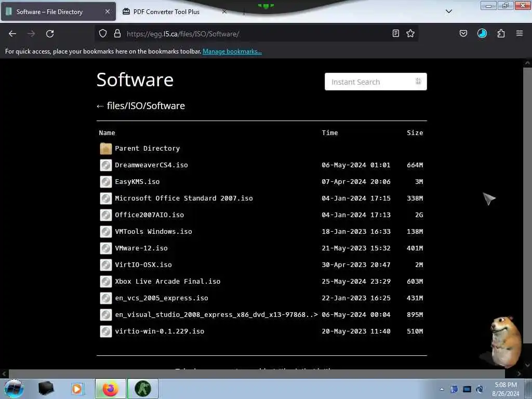
Task: View site security padlock info
Action: (117, 34)
